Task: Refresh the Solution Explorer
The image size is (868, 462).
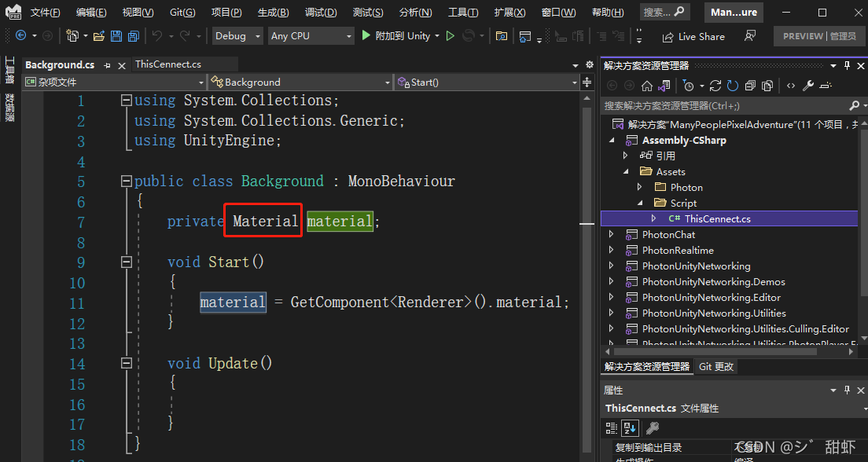Action: 731,85
